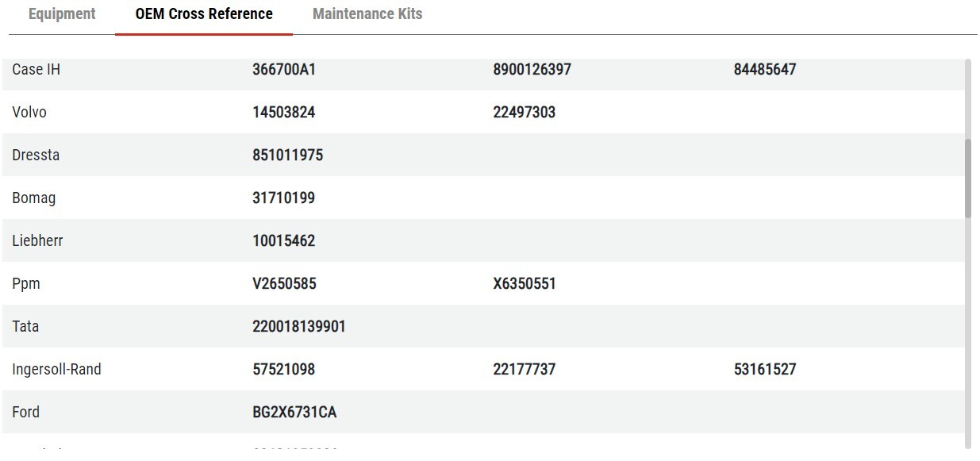Click Volvo cross reference 22497303
The width and height of the screenshot is (980, 461).
click(x=525, y=113)
